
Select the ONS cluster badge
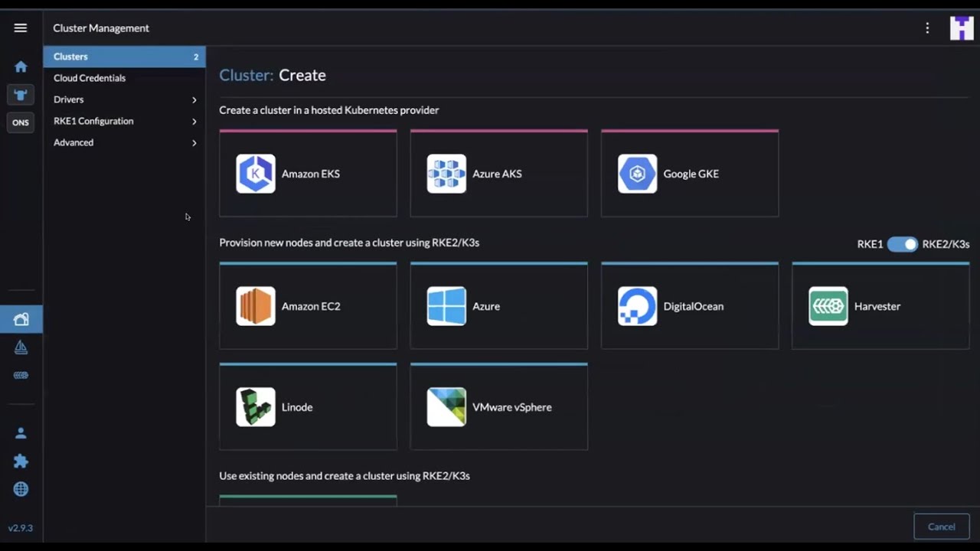pos(21,122)
